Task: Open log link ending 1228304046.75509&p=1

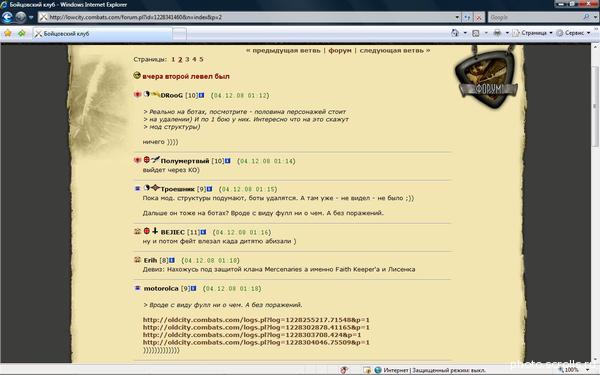Action: [256, 342]
